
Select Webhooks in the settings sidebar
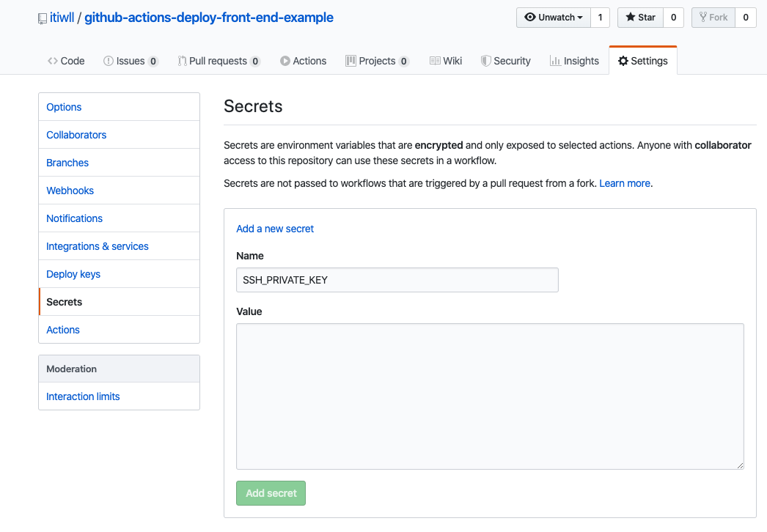tap(70, 191)
